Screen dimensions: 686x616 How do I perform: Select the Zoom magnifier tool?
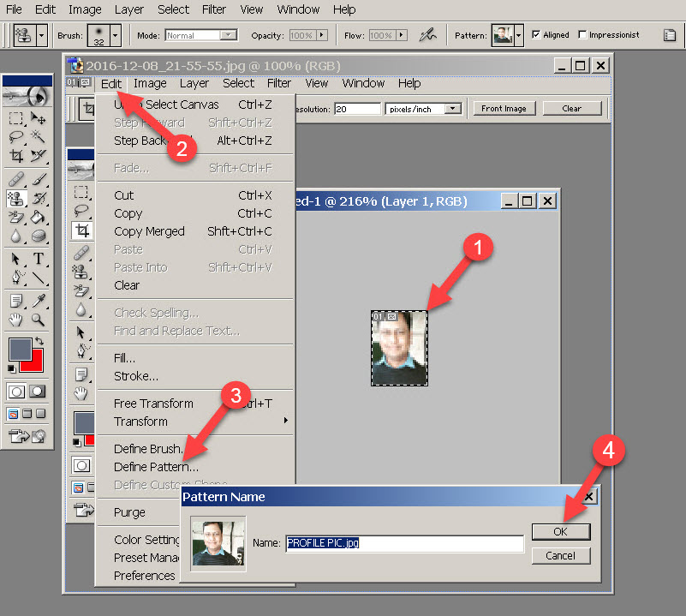coord(39,320)
